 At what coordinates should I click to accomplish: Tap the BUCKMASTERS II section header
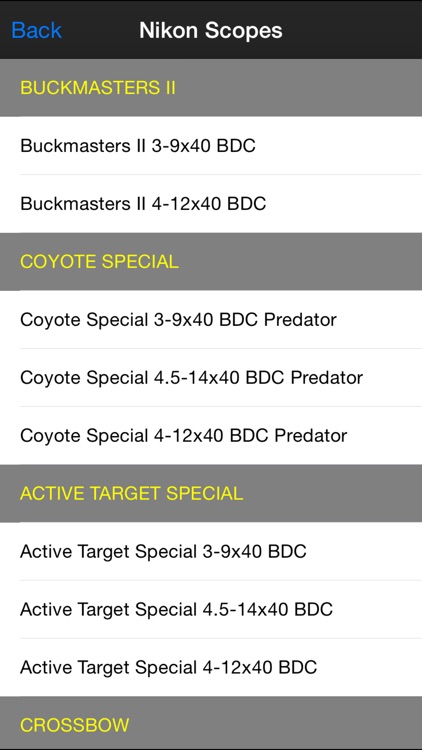(211, 88)
